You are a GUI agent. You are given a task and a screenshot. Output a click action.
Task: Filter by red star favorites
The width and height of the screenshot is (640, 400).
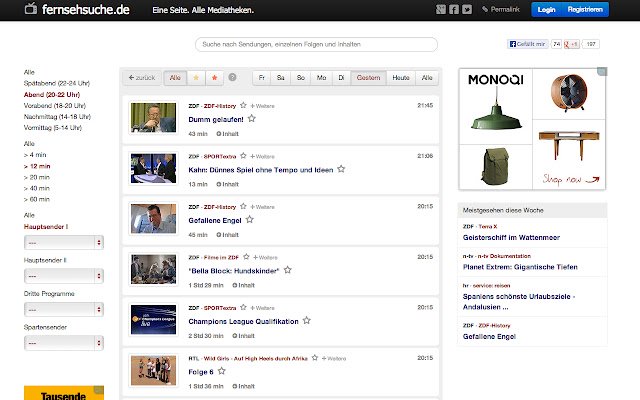tap(214, 78)
